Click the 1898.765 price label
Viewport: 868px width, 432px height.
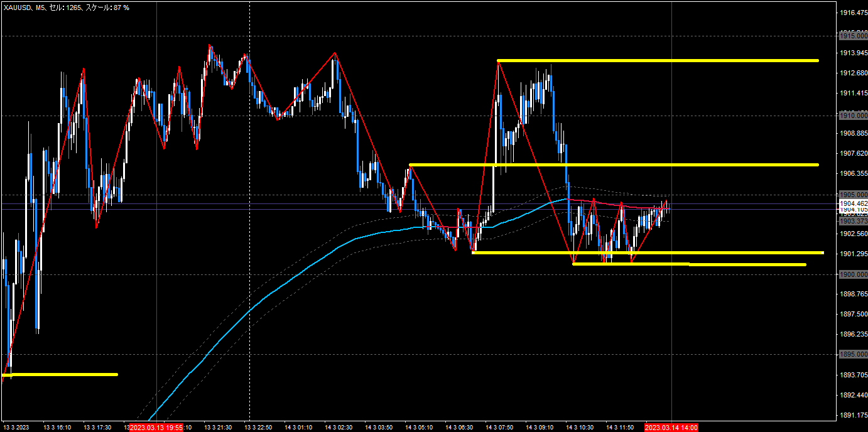tap(854, 294)
